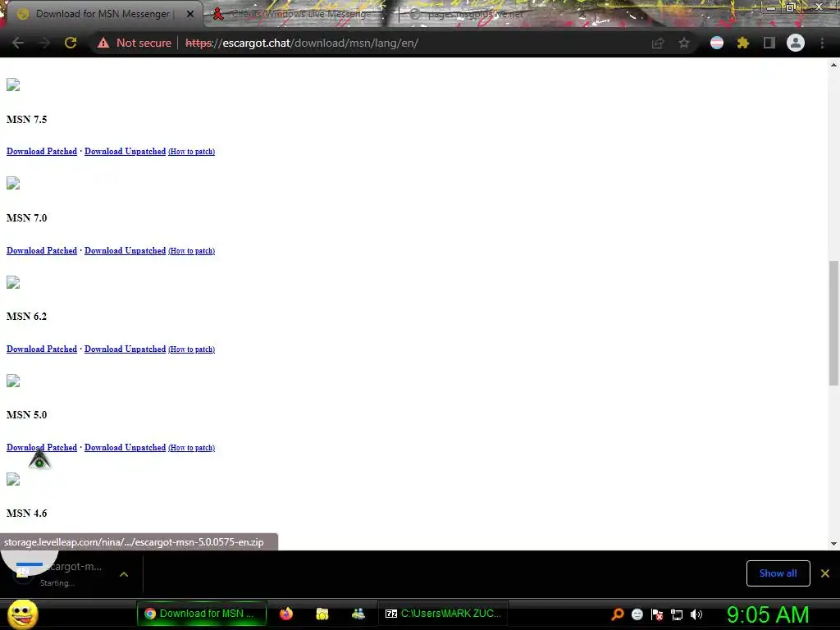840x630 pixels.
Task: Launch Firefox from the taskbar
Action: tap(286, 614)
